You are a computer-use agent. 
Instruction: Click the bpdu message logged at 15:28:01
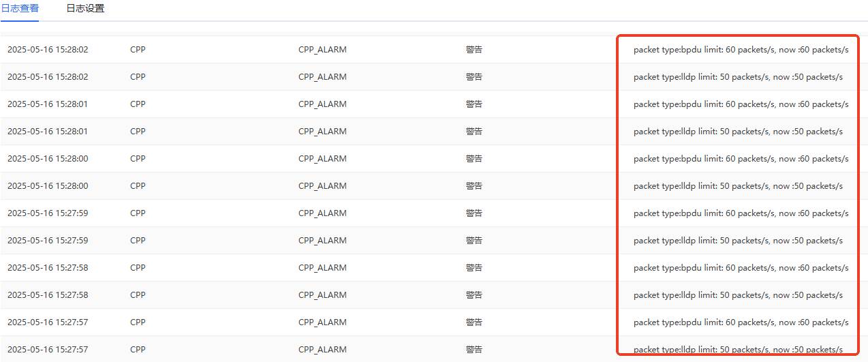point(741,104)
